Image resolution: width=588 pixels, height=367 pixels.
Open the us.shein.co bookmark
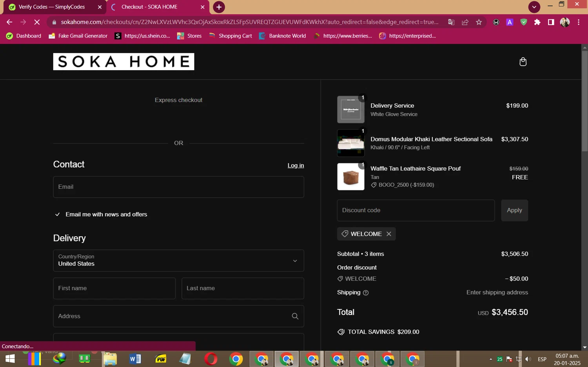142,36
